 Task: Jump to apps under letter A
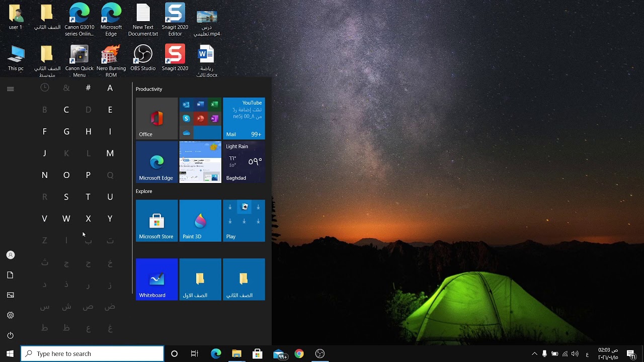click(x=110, y=88)
